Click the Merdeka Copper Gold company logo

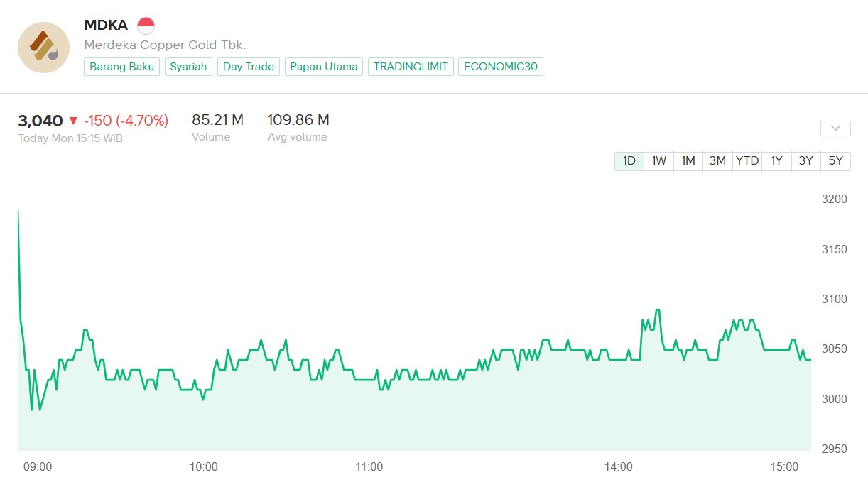pos(43,47)
